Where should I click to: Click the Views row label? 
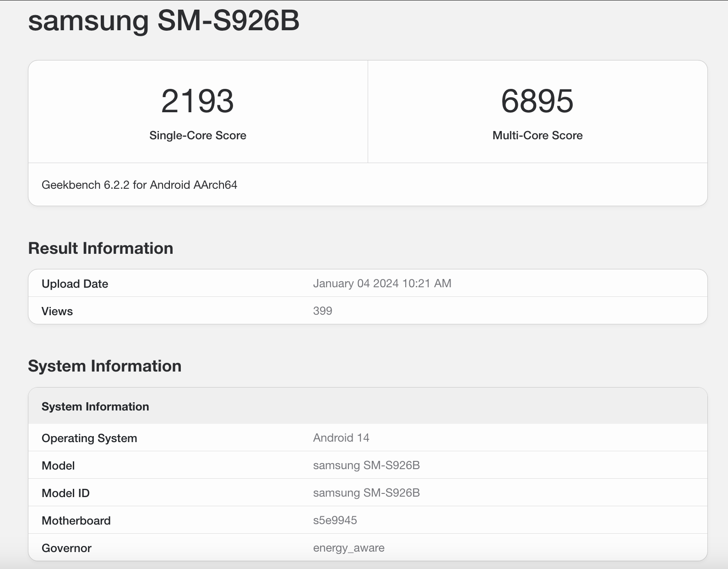[x=57, y=312]
